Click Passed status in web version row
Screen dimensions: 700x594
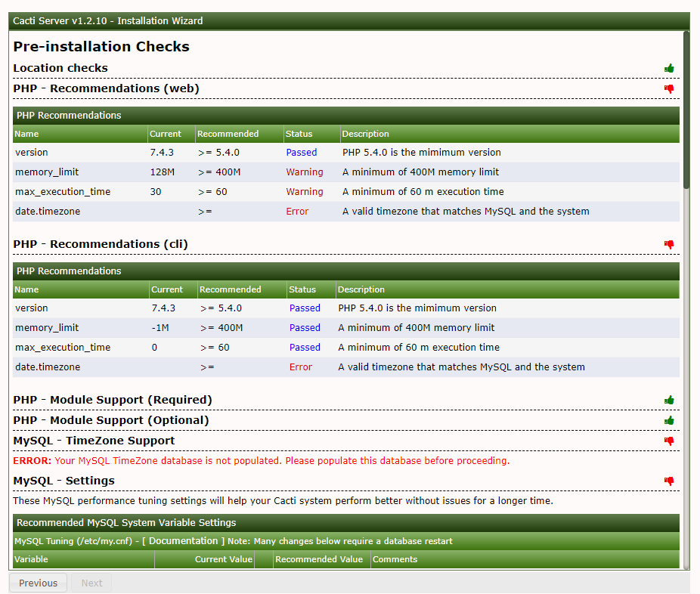[x=302, y=153]
